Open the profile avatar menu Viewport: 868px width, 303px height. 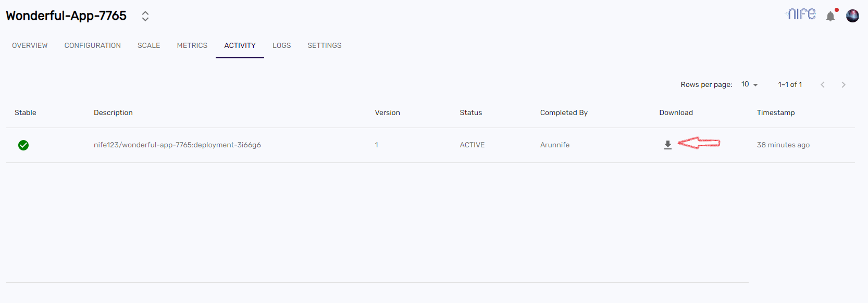(x=853, y=16)
